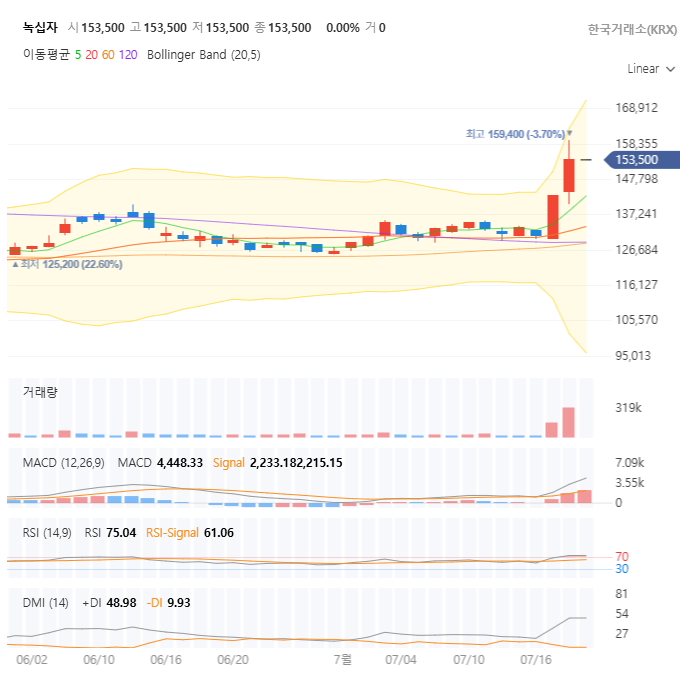Click the 116,127 price axis label
This screenshot has height=697, width=680.
pyautogui.click(x=636, y=285)
